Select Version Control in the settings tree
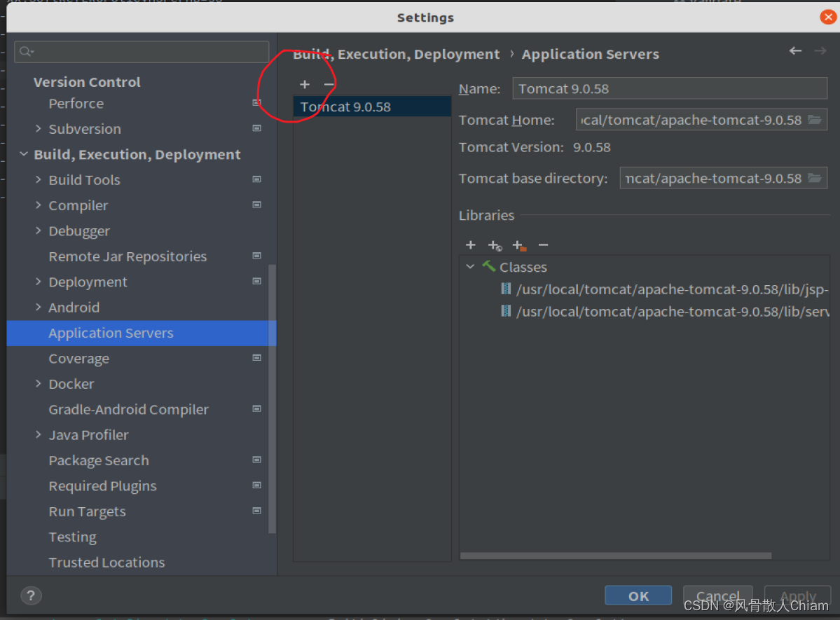 [87, 82]
